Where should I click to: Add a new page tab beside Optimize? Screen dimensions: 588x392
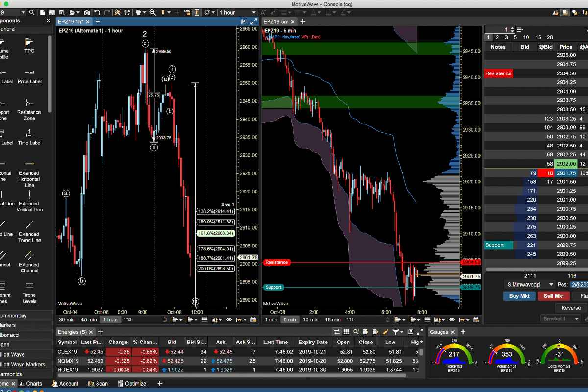pyautogui.click(x=160, y=384)
